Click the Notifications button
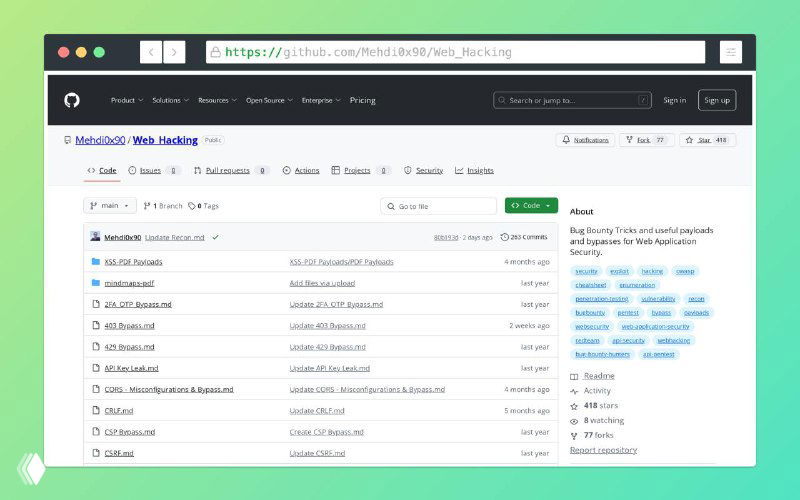This screenshot has height=500, width=800. pyautogui.click(x=585, y=140)
